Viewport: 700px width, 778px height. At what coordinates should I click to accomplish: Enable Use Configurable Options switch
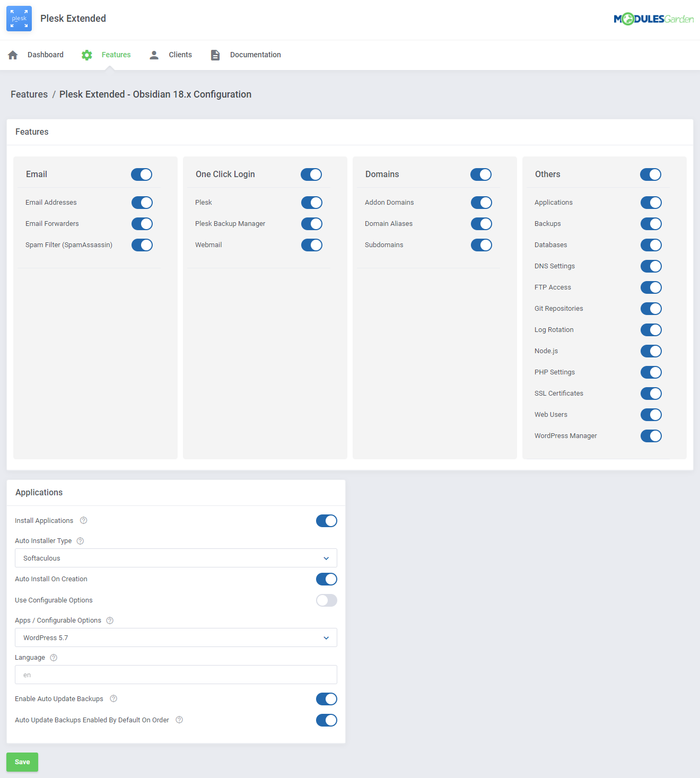pyautogui.click(x=327, y=600)
